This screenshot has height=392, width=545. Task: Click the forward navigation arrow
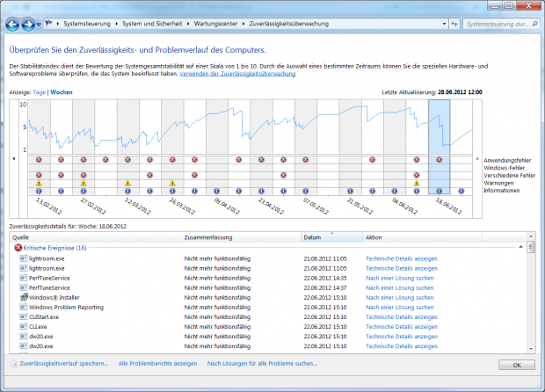(x=30, y=24)
